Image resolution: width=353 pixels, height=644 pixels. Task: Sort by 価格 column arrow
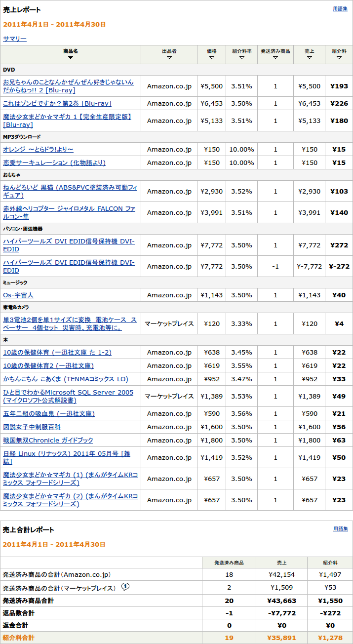[212, 58]
